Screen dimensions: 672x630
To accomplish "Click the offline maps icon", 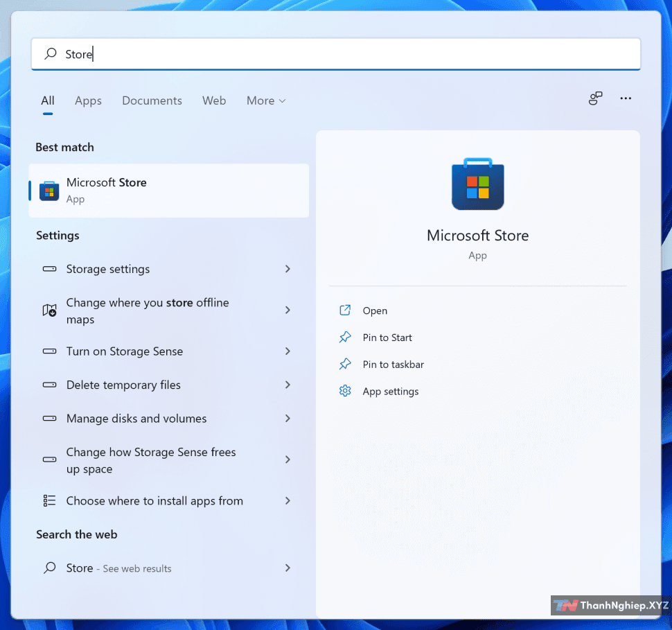I will [x=49, y=310].
